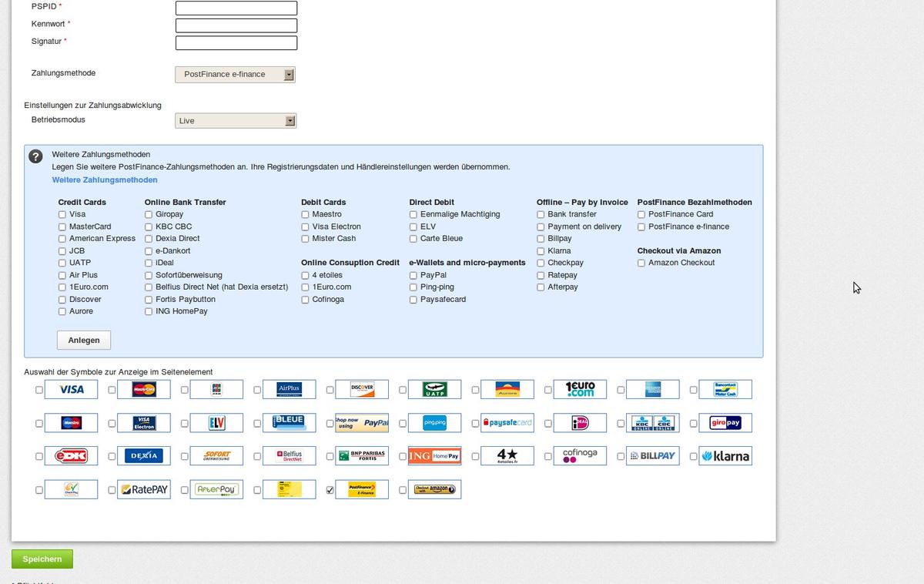Click the UATP logo symbol
The image size is (924, 584).
[434, 389]
